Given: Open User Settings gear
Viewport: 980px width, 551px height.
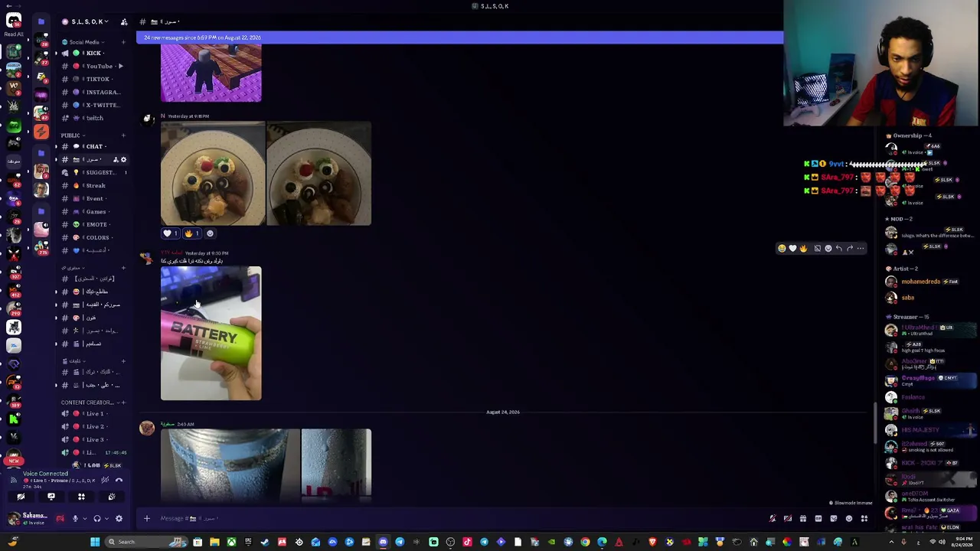Looking at the screenshot, I should 119,519.
